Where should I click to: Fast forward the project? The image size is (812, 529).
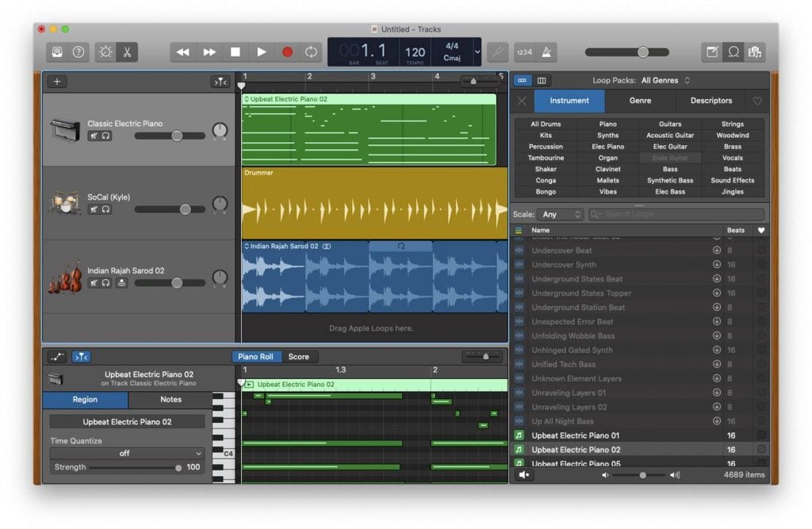coord(209,52)
